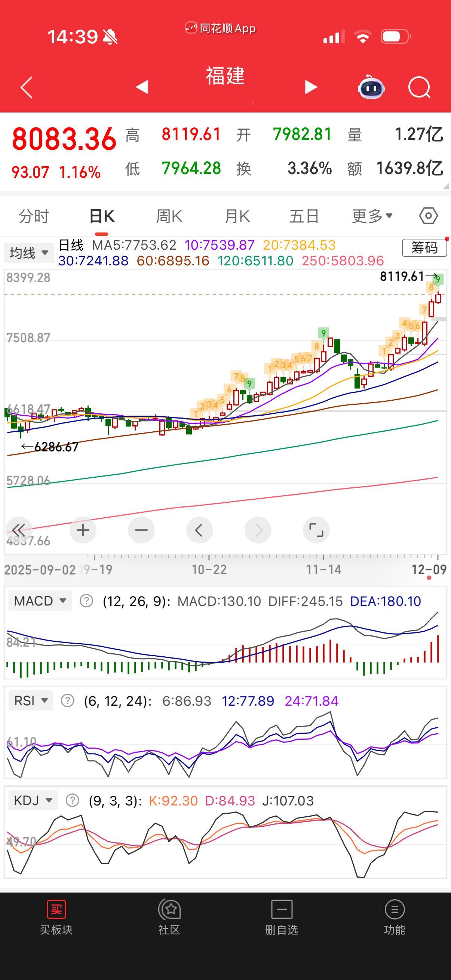The width and height of the screenshot is (451, 980).
Task: Open MACD indicator help question mark
Action: point(86,601)
